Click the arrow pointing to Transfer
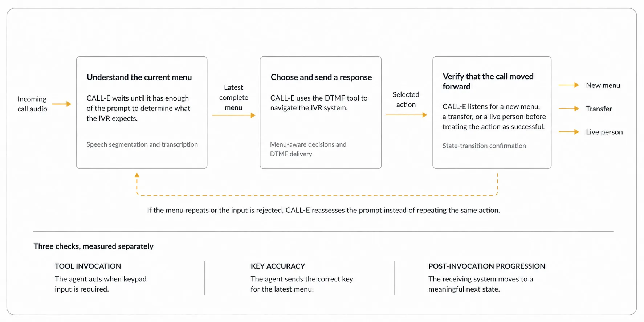This screenshot has height=322, width=644. pos(568,109)
